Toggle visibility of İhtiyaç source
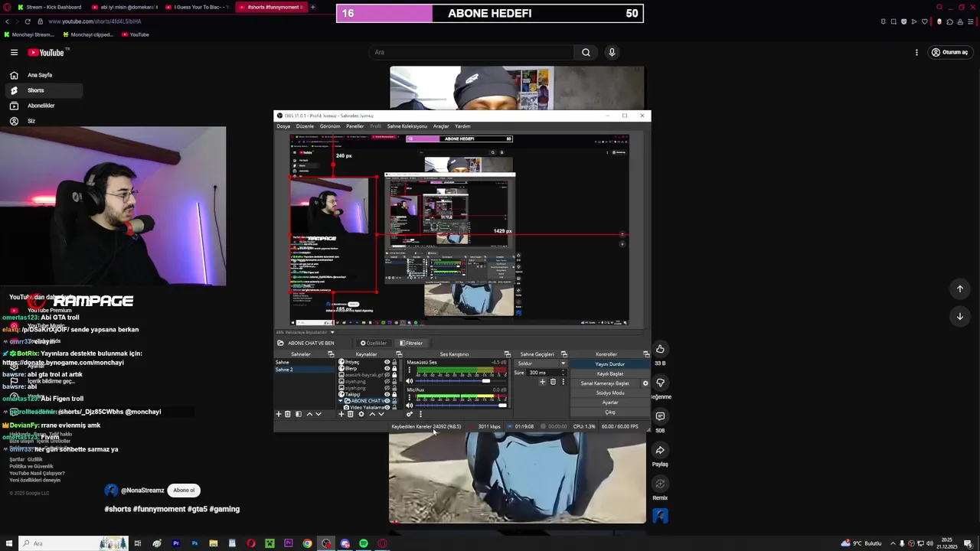Viewport: 980px width, 551px height. click(387, 362)
